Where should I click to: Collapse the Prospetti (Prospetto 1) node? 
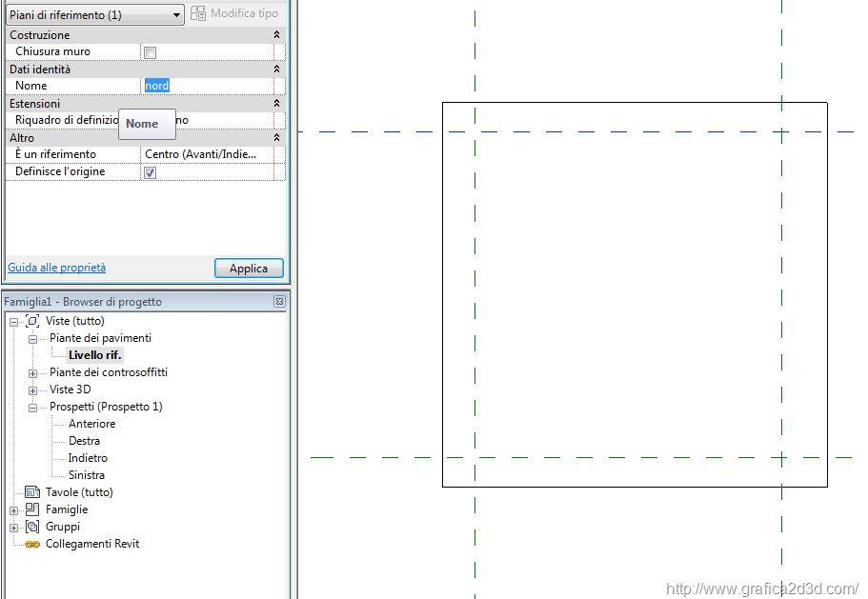coord(32,408)
